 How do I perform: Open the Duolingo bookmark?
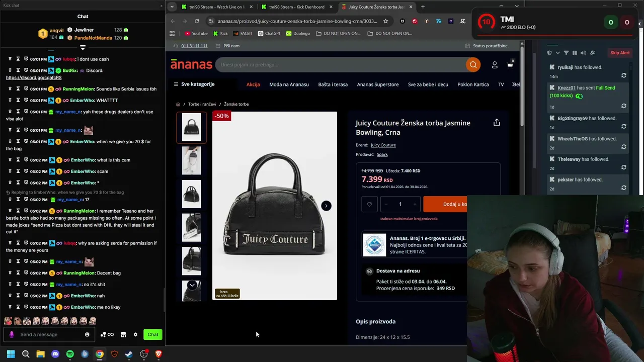pyautogui.click(x=298, y=33)
